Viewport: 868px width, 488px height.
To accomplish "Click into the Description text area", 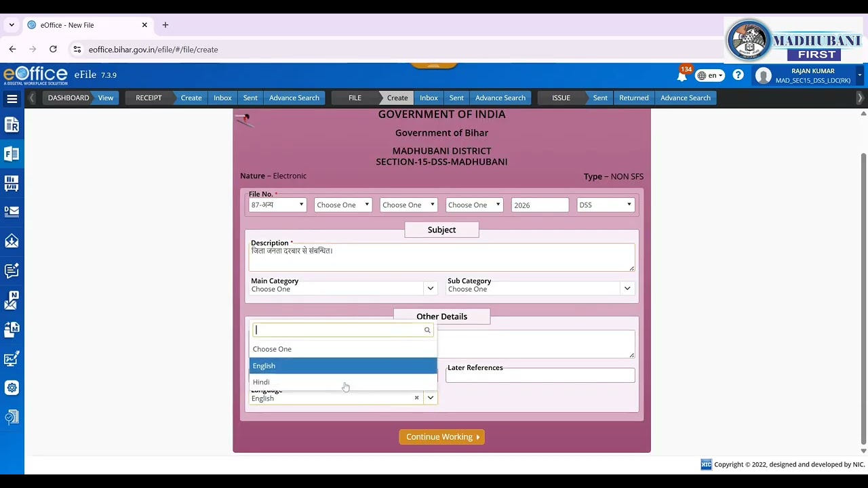I will 441,258.
